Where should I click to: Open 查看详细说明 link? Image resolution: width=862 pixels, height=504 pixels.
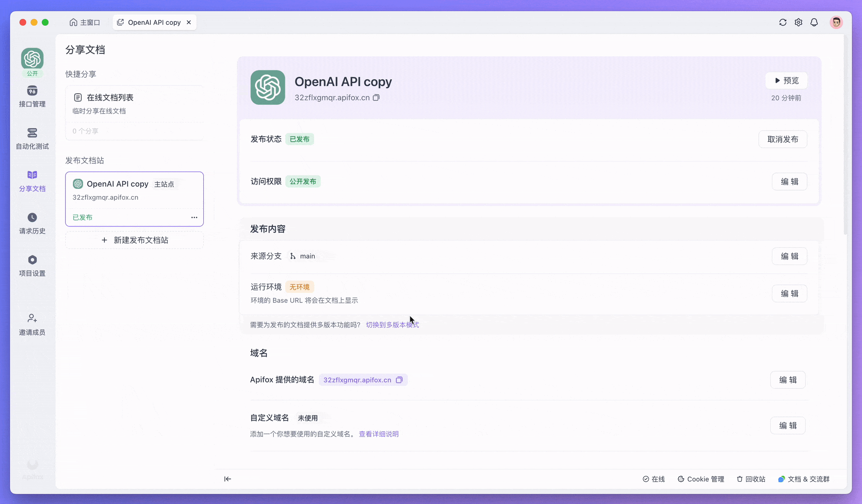coord(378,434)
